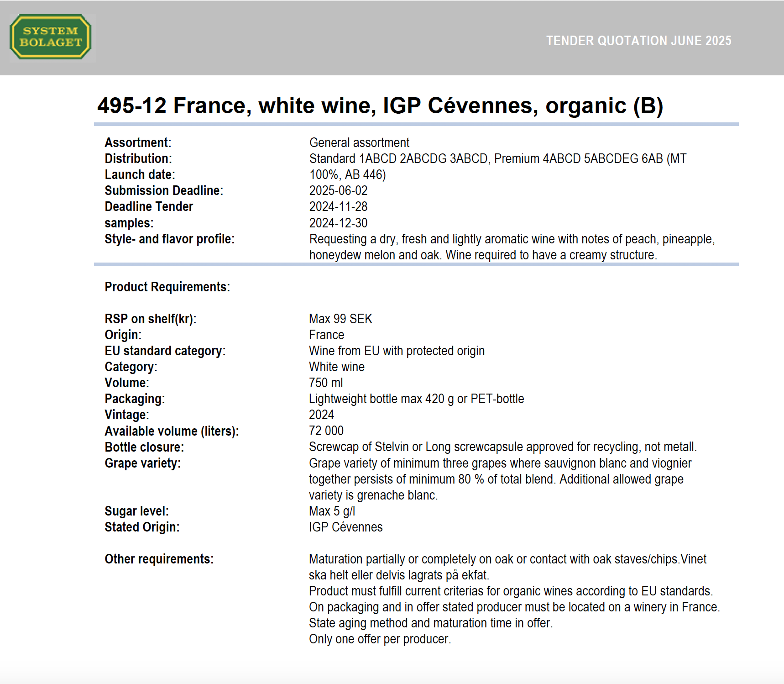Viewport: 784px width, 684px height.
Task: Click the "IGP Cévennes" stated origin value
Action: click(x=345, y=527)
